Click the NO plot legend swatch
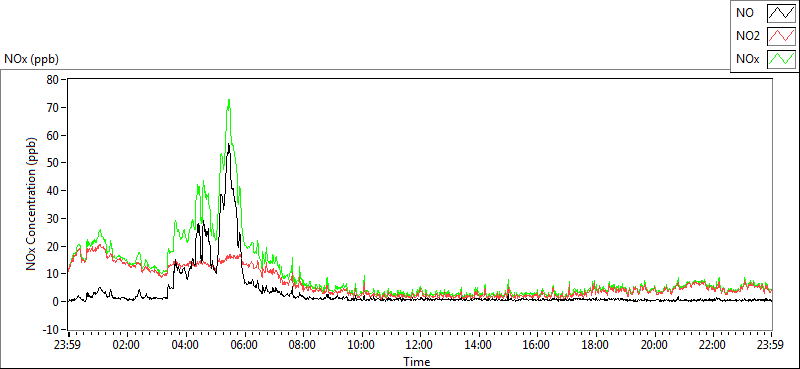The image size is (800, 369). click(x=781, y=12)
